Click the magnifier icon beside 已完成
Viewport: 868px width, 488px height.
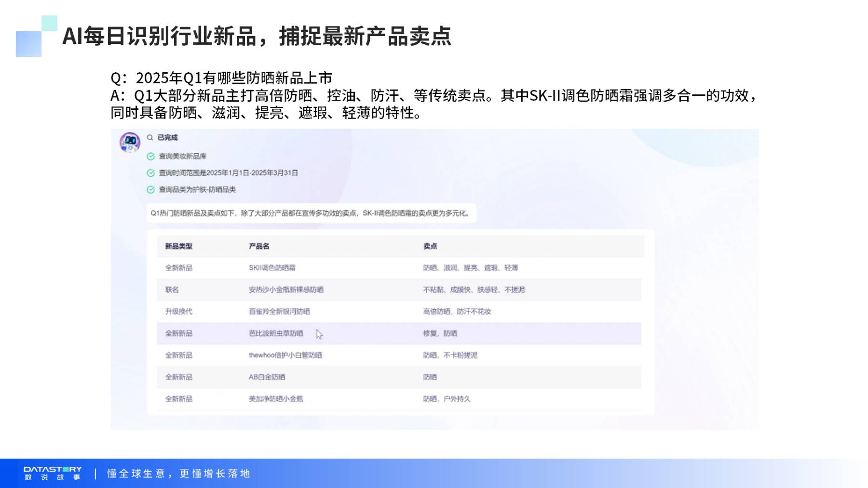(x=150, y=138)
